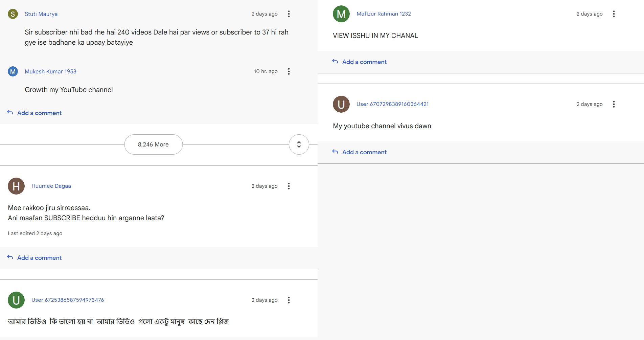Screen dimensions: 644x340
Task: Open Mukesh Kumar 1953's profile link
Action: click(51, 71)
